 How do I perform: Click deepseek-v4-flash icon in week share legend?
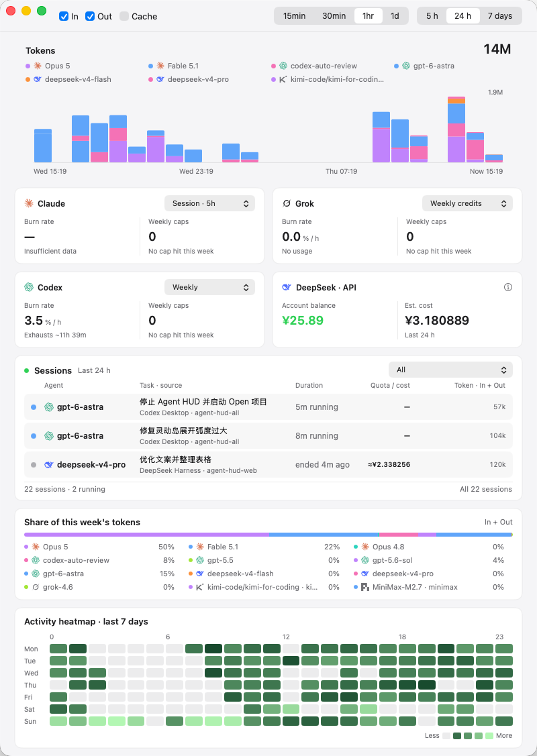[200, 574]
